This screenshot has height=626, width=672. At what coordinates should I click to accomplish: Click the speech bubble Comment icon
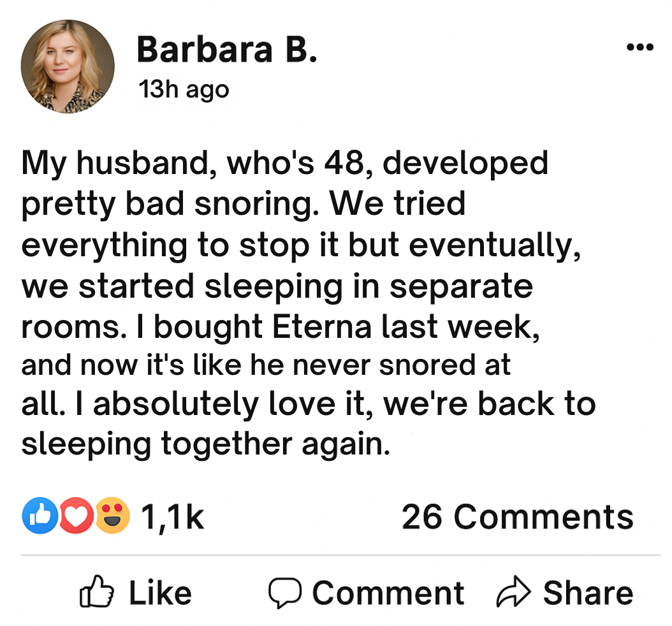click(x=284, y=593)
